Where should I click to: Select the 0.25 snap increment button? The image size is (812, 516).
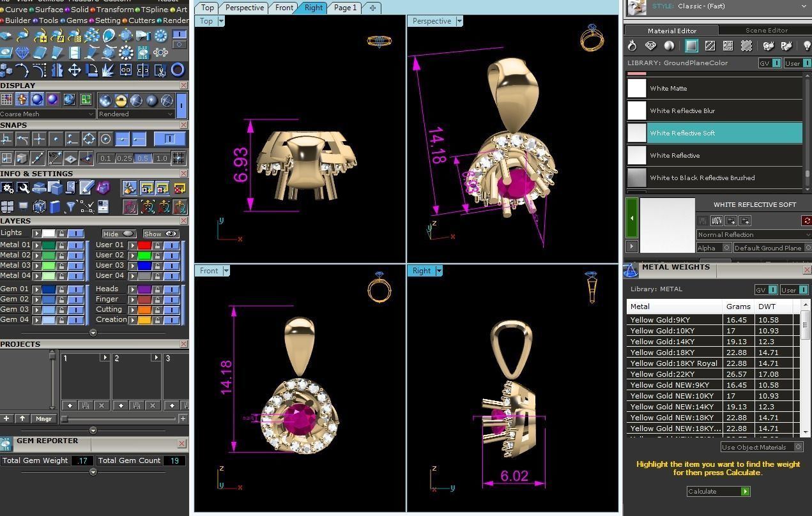[x=125, y=158]
